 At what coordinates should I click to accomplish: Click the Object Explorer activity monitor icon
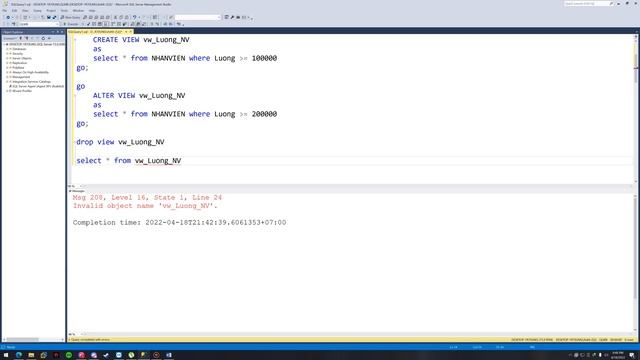[x=49, y=38]
